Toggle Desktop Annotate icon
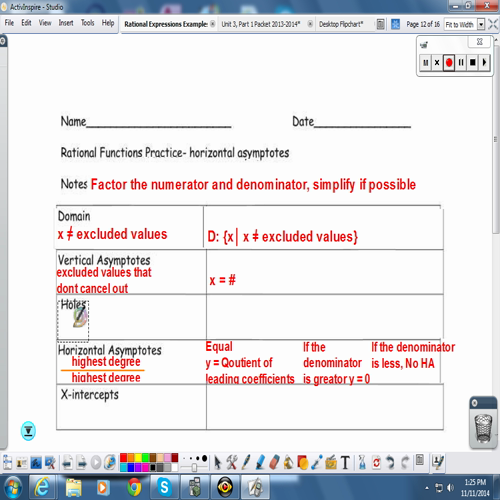Image resolution: width=500 pixels, height=500 pixels. [x=36, y=463]
